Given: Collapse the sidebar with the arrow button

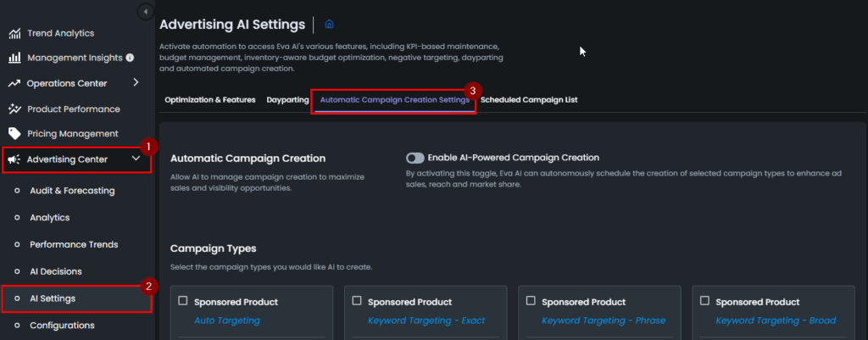Looking at the screenshot, I should point(146,11).
